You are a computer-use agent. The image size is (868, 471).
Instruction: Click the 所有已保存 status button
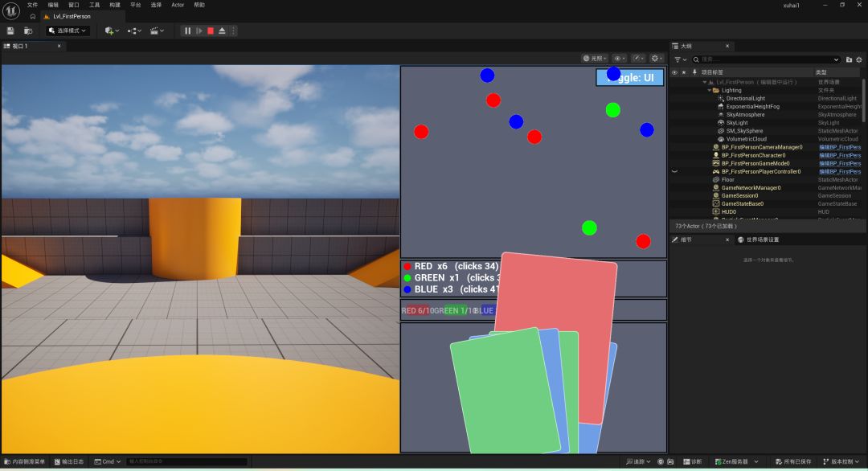pyautogui.click(x=793, y=461)
